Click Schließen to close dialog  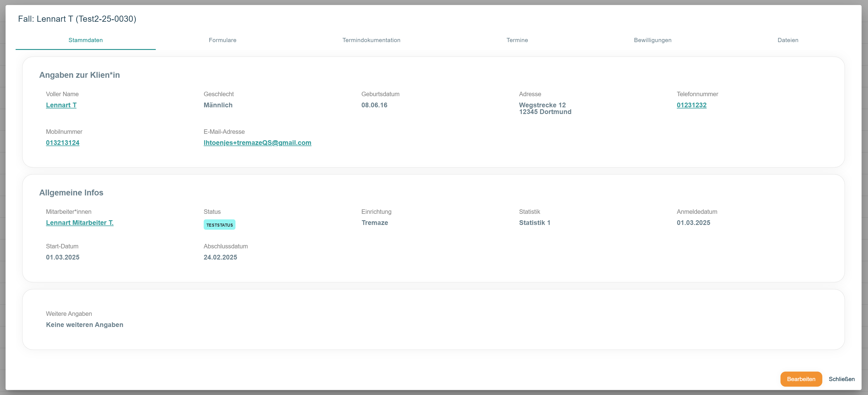click(841, 379)
